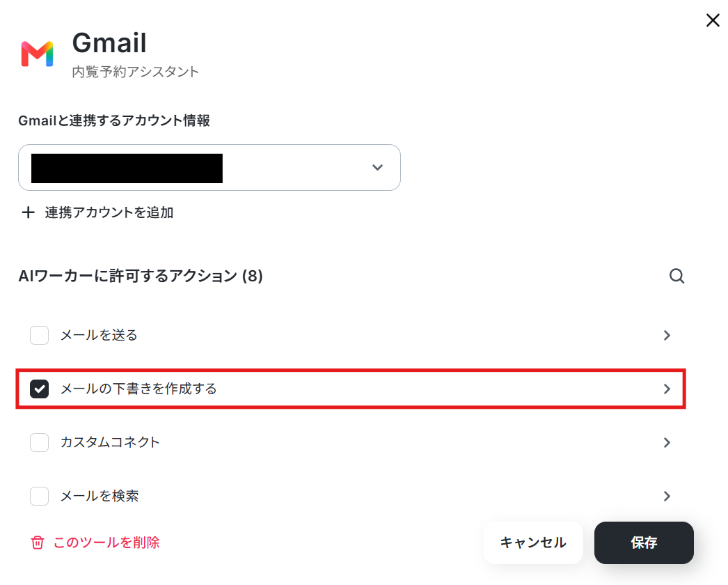
Task: Expand メールの下書きを作成する action chevron
Action: click(667, 389)
